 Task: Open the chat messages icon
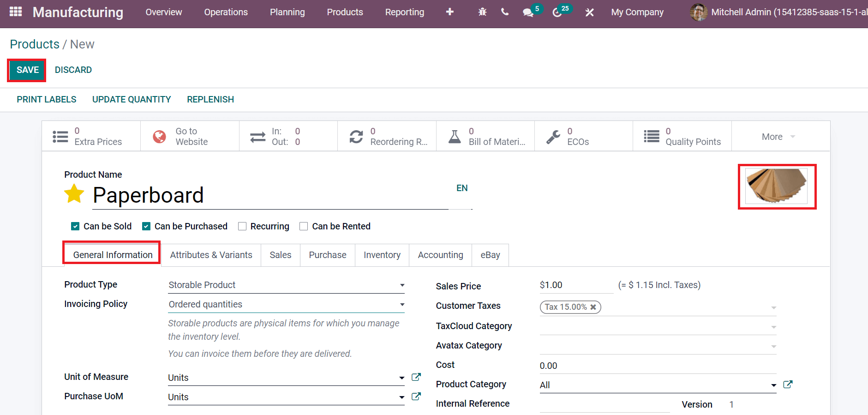pyautogui.click(x=528, y=12)
